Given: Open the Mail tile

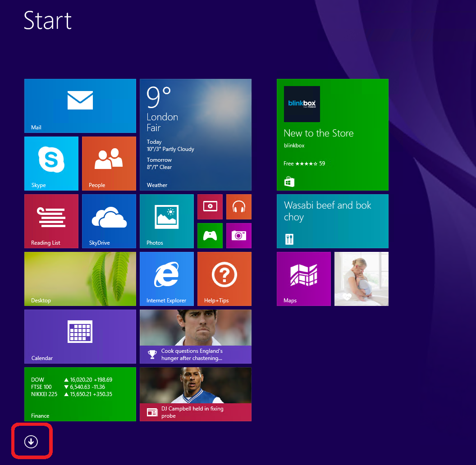Looking at the screenshot, I should pyautogui.click(x=80, y=106).
